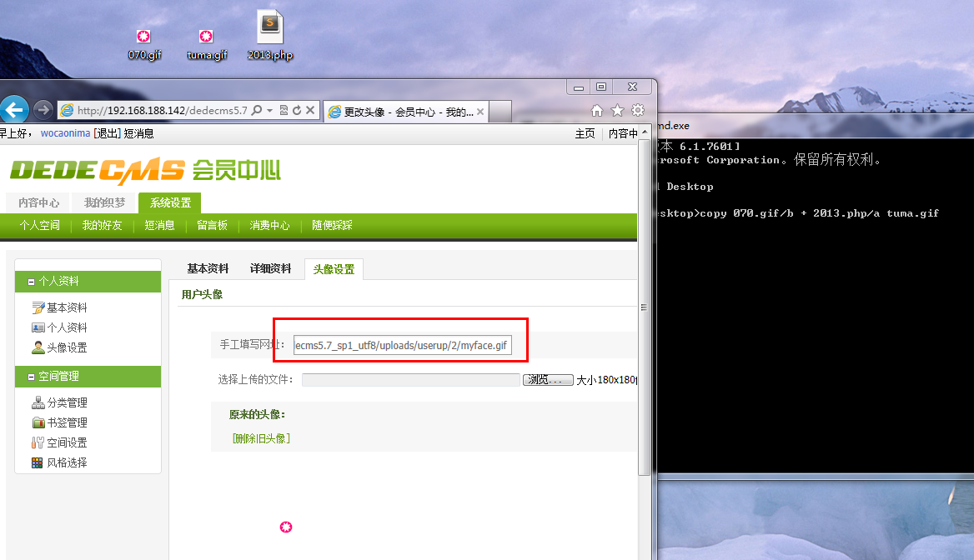
Task: Go to 主页 link in top bar
Action: (x=585, y=133)
